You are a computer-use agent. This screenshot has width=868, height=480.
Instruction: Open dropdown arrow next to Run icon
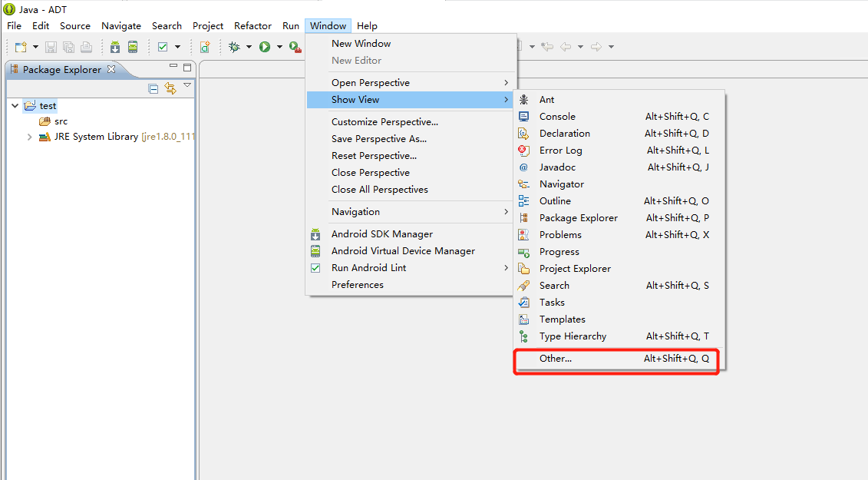pyautogui.click(x=279, y=47)
